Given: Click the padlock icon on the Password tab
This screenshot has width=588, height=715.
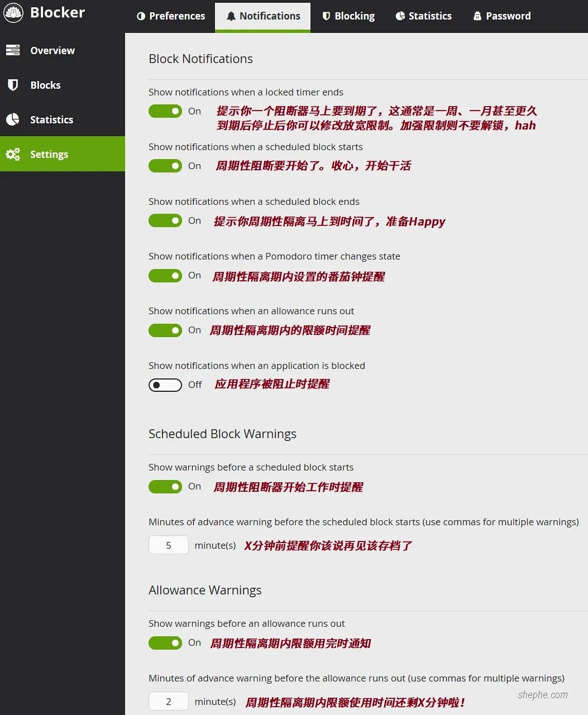Looking at the screenshot, I should (477, 16).
